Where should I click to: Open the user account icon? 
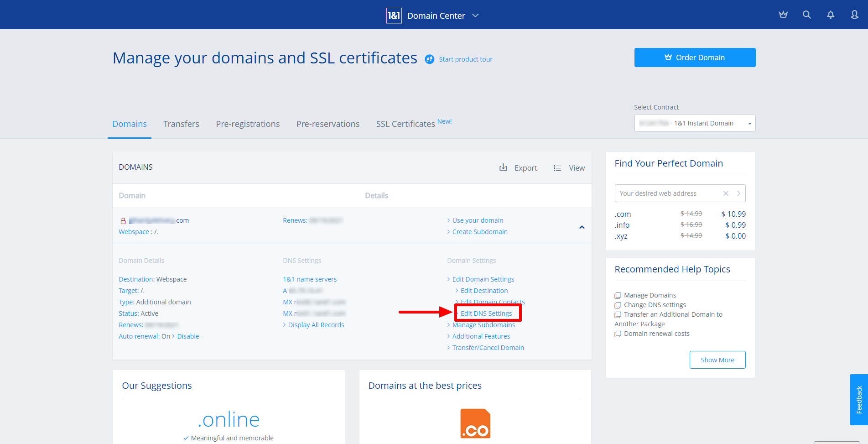(x=853, y=14)
